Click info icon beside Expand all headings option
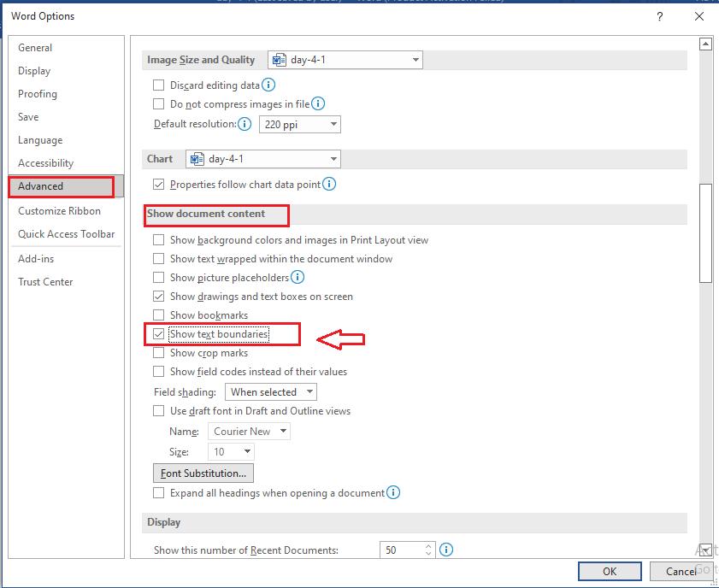The width and height of the screenshot is (719, 588). coord(393,492)
